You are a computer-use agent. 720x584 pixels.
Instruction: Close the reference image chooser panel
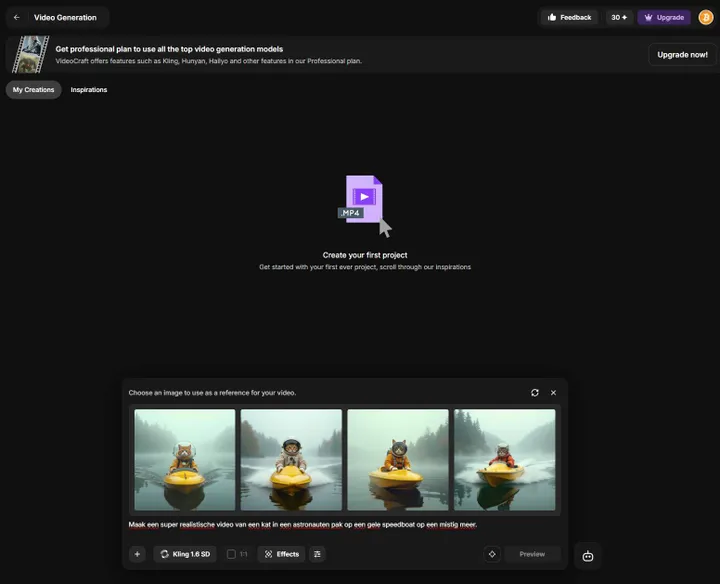pos(553,393)
